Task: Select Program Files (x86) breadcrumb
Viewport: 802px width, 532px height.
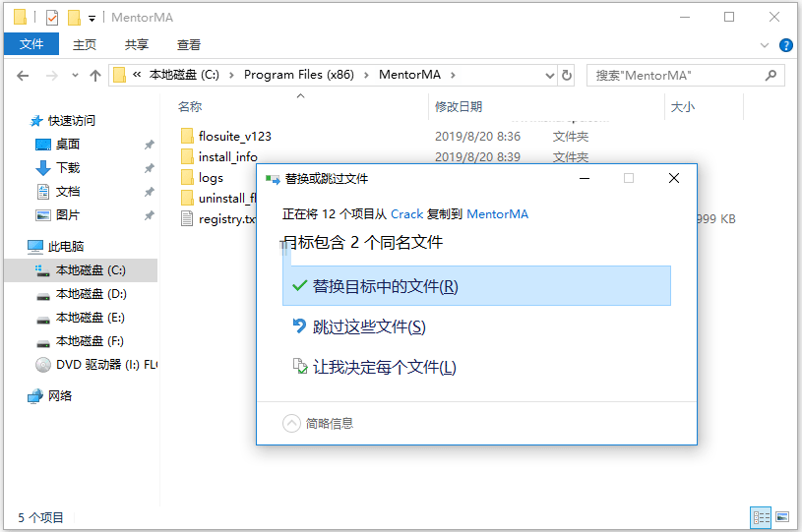Action: click(299, 75)
